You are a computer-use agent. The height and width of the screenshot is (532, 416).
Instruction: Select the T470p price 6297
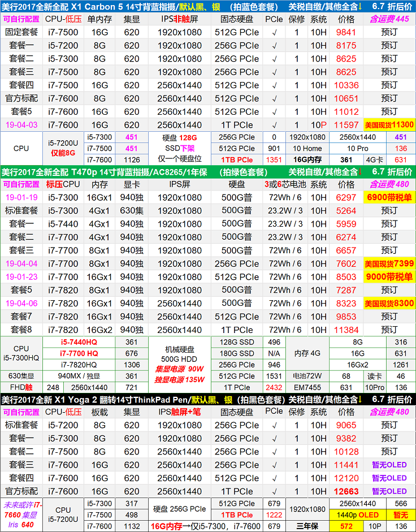pos(346,198)
